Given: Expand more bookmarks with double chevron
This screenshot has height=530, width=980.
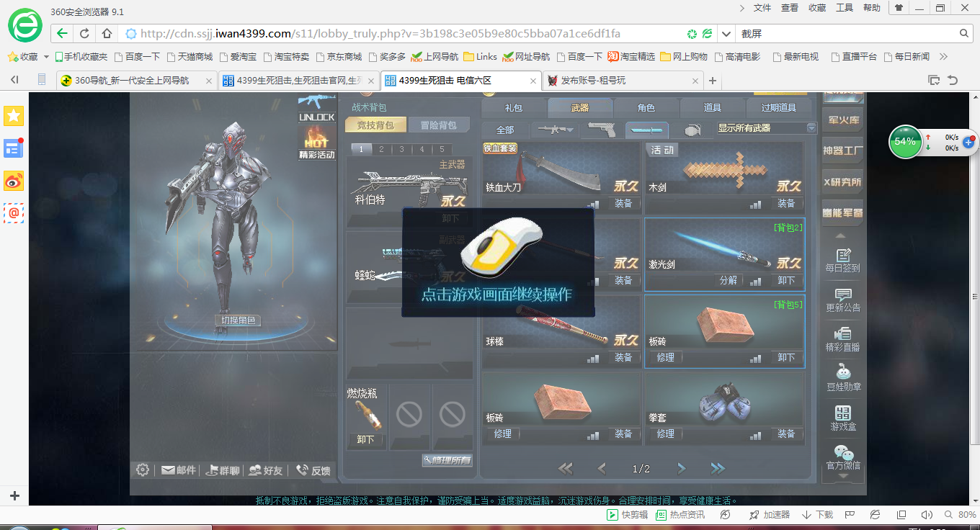Looking at the screenshot, I should (944, 57).
